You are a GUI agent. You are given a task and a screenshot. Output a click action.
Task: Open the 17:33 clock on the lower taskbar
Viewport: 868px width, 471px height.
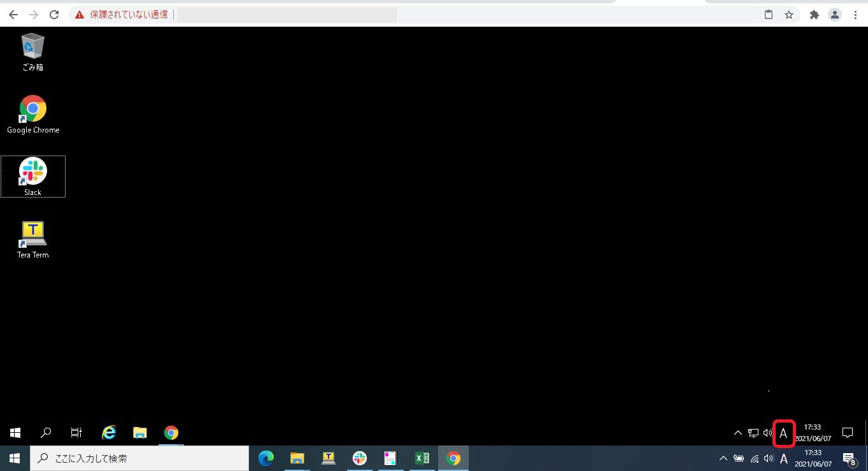coord(813,458)
